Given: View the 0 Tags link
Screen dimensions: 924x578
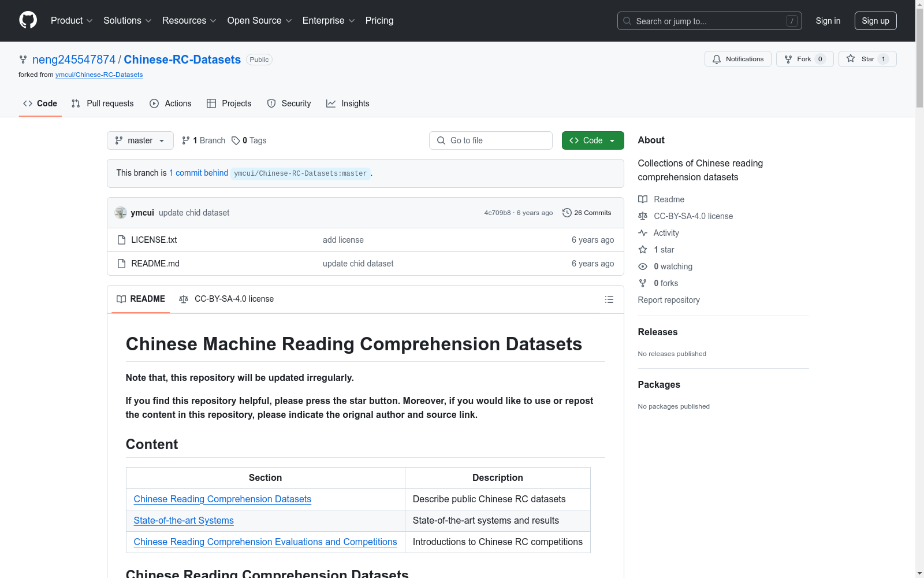Looking at the screenshot, I should [249, 140].
